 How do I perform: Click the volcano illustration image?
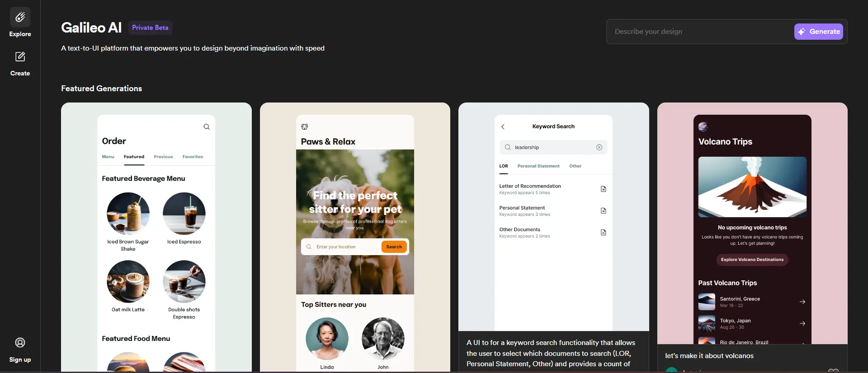click(752, 187)
